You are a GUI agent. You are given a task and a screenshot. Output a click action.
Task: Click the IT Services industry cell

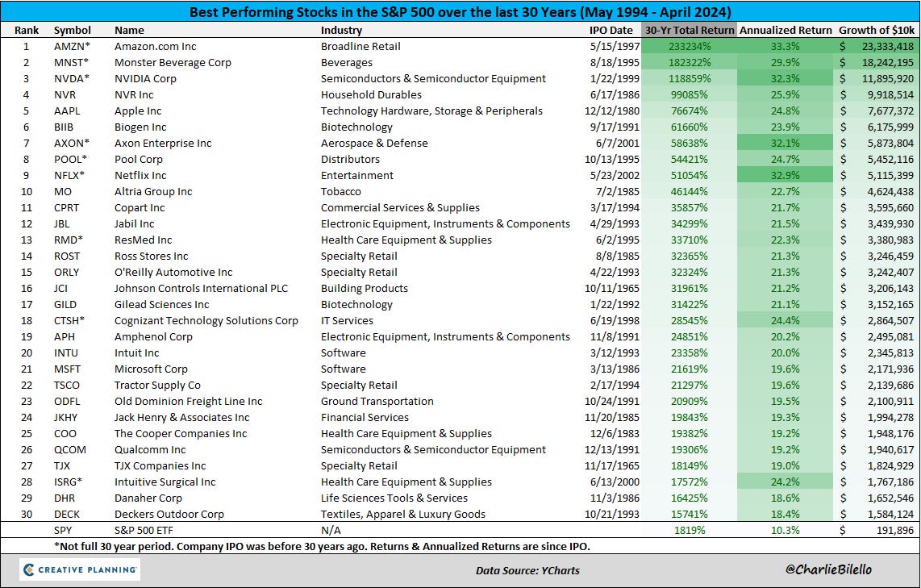[347, 321]
